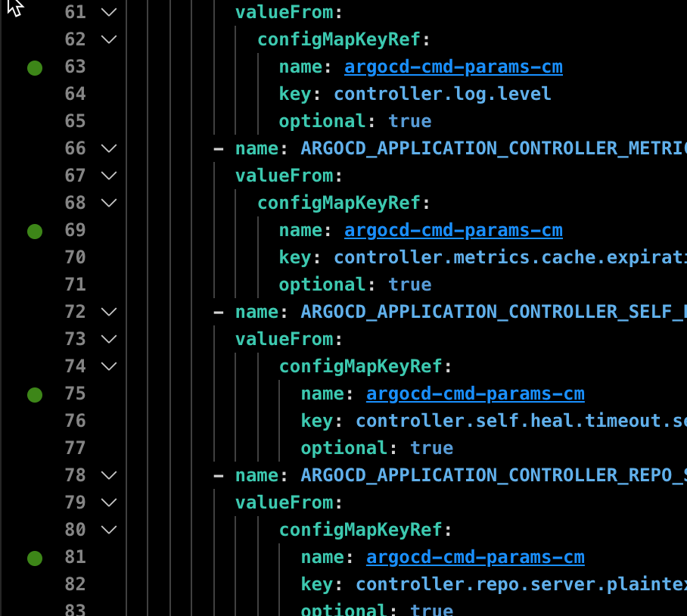The width and height of the screenshot is (687, 616).
Task: Click configMapKeyRef key on line 74
Action: (361, 367)
